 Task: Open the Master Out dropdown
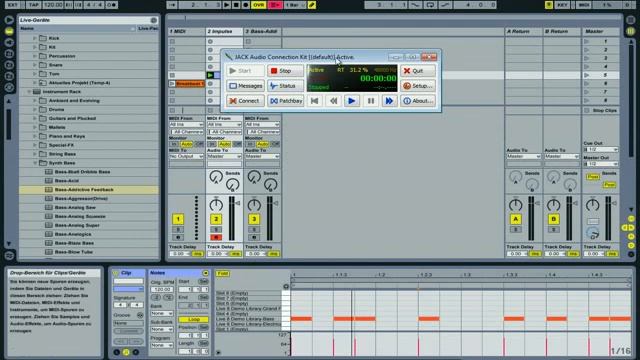[x=601, y=164]
